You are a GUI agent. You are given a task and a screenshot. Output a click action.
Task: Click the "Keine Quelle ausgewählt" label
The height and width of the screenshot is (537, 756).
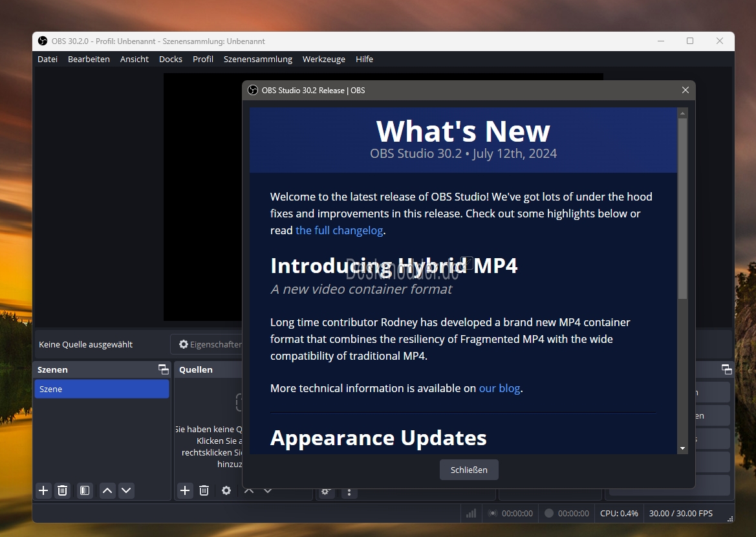(x=86, y=344)
